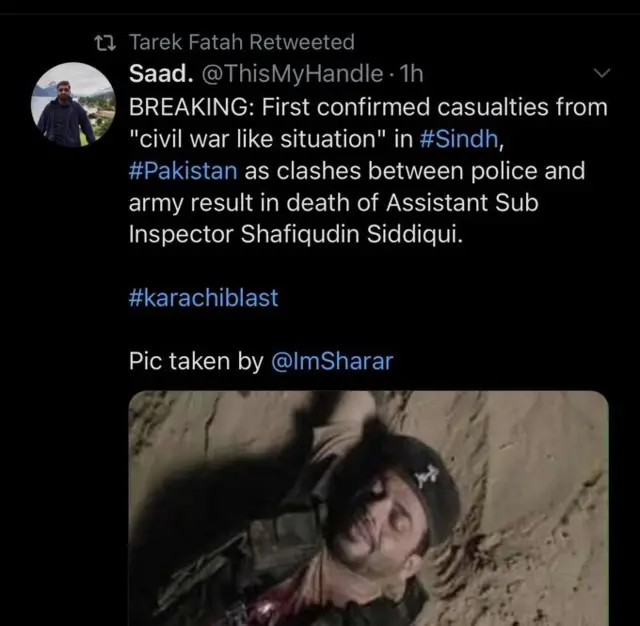Click the display name "Saad."
Image resolution: width=640 pixels, height=626 pixels.
pos(154,73)
